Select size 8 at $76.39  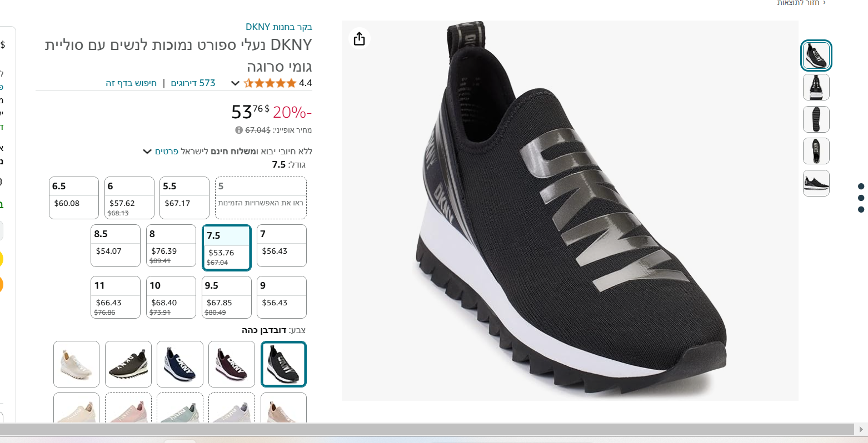tap(171, 245)
